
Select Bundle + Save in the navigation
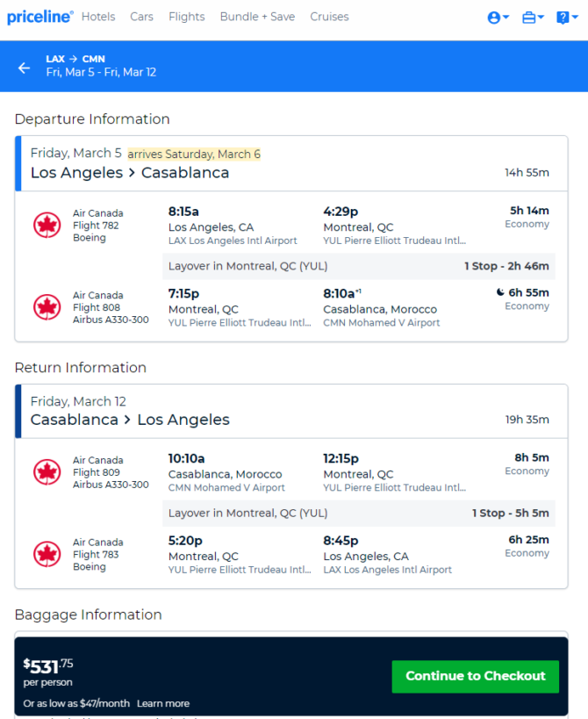pyautogui.click(x=257, y=17)
